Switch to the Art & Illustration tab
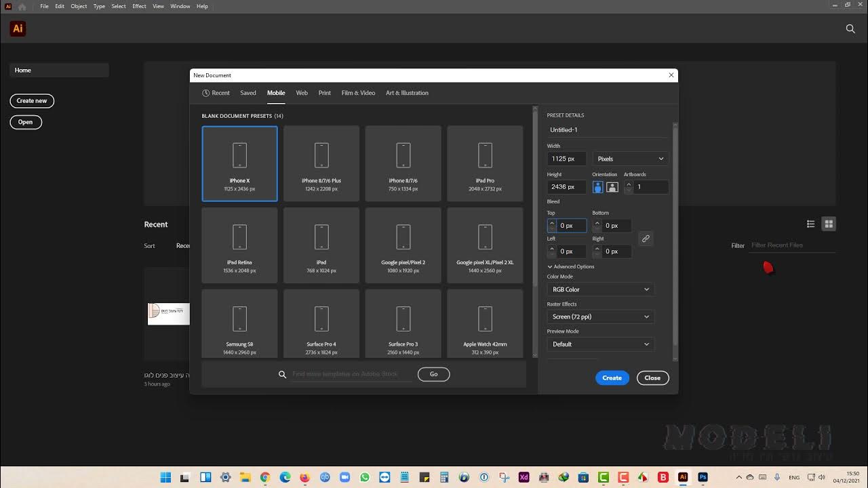868x488 pixels. point(407,93)
